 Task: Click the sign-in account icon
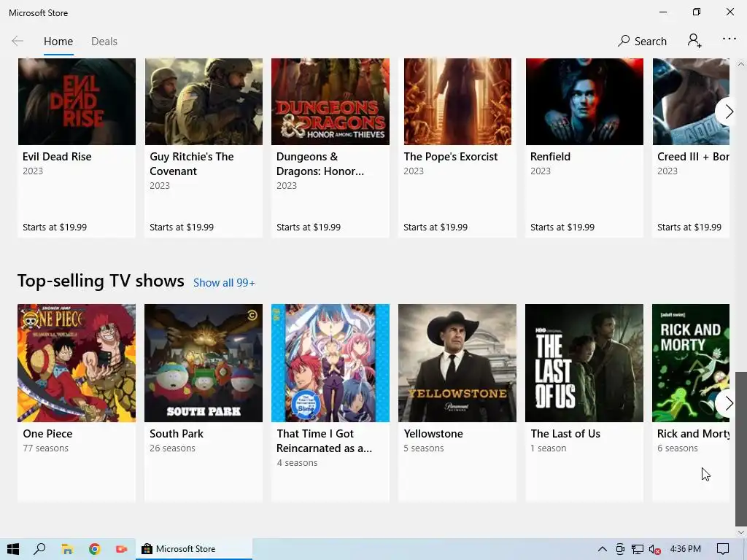(694, 41)
